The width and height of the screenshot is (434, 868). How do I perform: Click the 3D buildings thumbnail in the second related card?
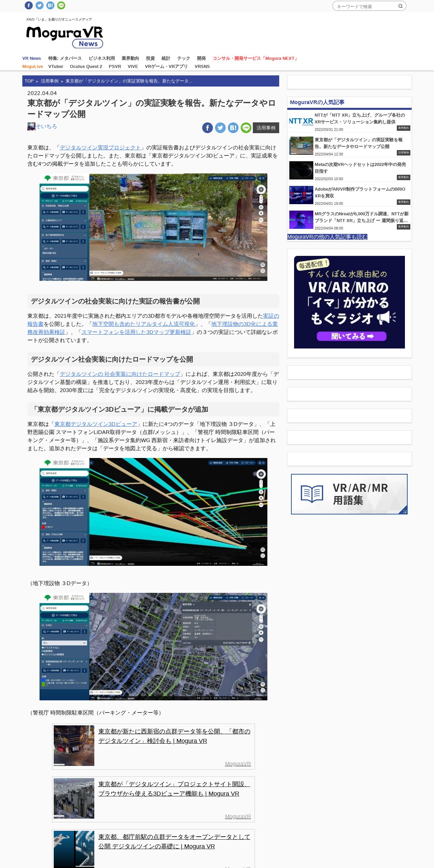tap(74, 798)
